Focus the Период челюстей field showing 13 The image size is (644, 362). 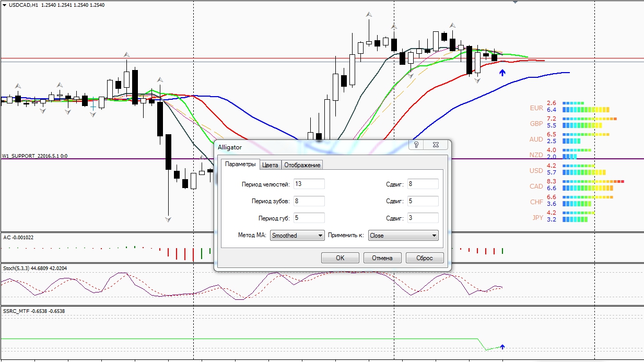(309, 184)
